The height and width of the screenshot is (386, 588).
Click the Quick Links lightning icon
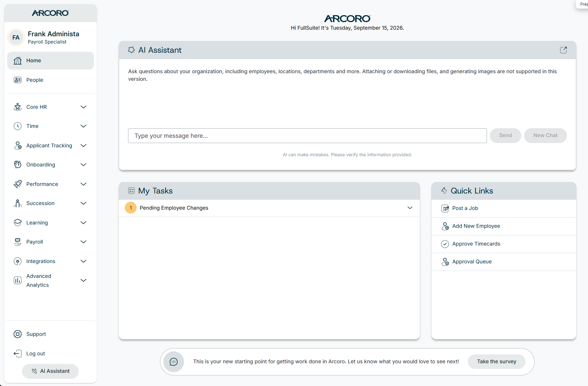pos(444,191)
